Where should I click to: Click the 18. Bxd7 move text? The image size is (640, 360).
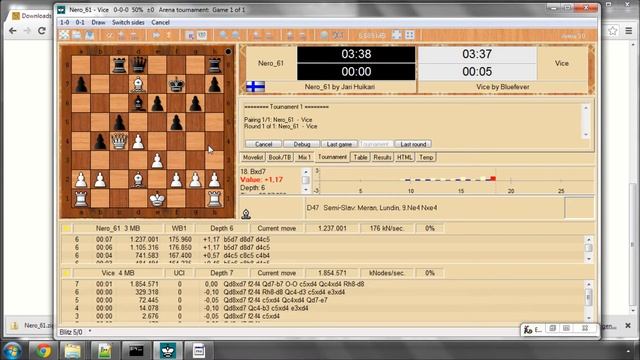[253, 171]
